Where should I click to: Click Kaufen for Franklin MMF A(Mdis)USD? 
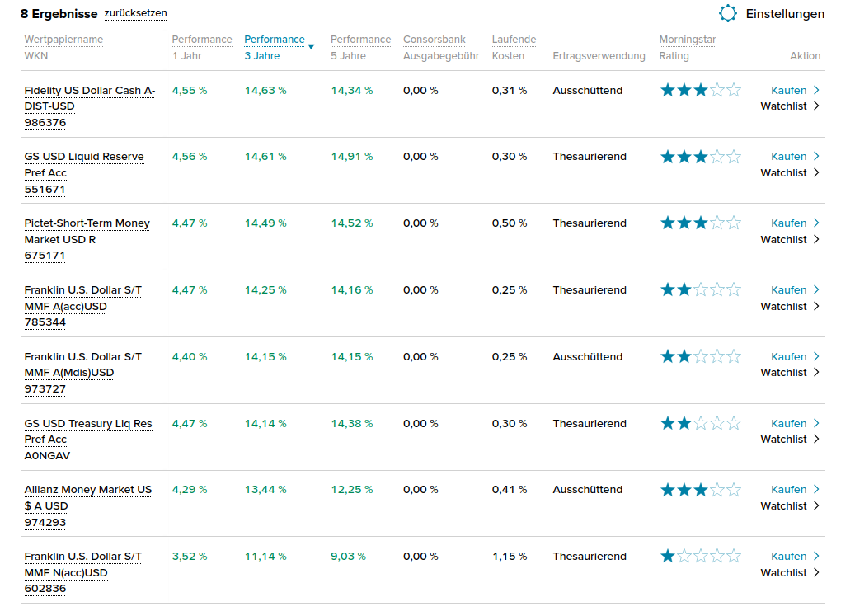point(788,357)
